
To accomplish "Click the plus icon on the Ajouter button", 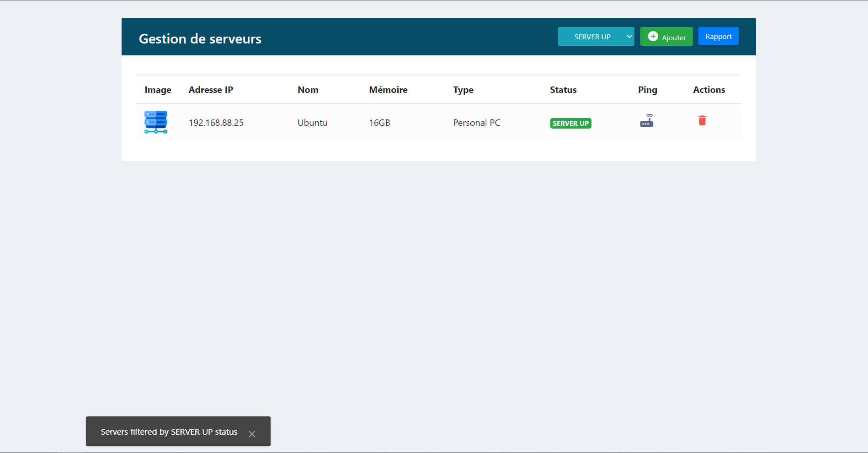I will (x=653, y=36).
